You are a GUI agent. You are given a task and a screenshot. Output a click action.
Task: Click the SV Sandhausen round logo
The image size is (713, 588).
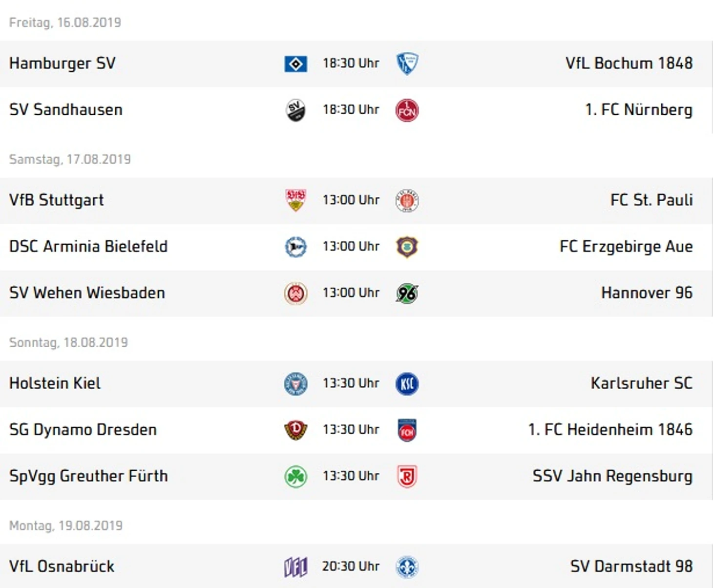pos(295,110)
